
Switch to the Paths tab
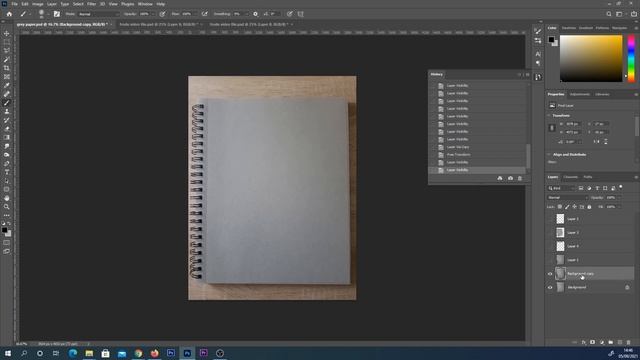point(588,177)
